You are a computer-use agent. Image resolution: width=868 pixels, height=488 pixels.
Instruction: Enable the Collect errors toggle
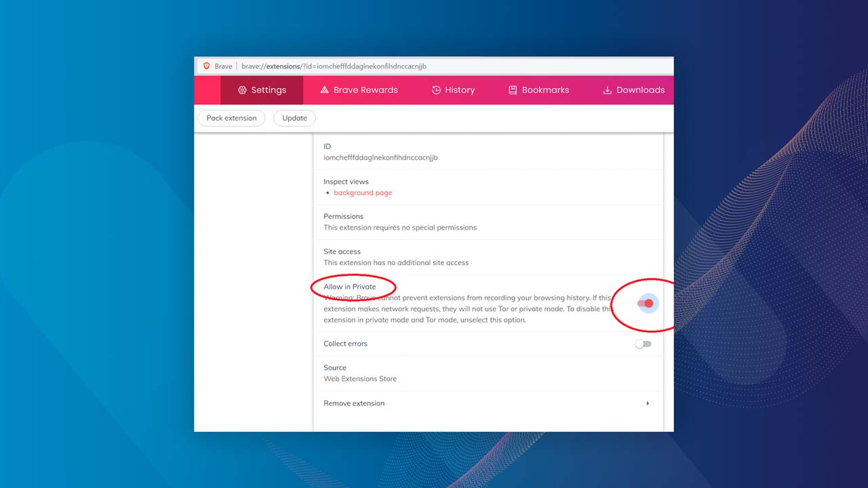[643, 344]
